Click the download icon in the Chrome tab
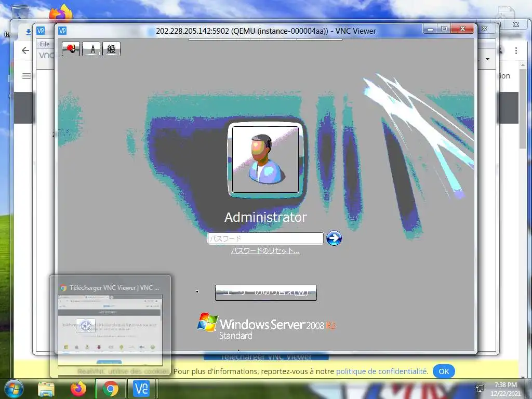532x399 pixels. 29,32
